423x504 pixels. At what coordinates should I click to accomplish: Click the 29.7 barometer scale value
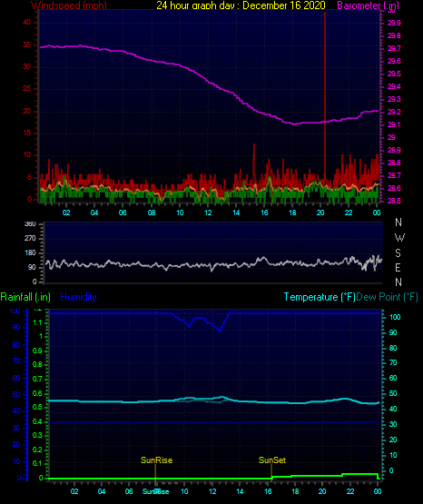[x=394, y=48]
